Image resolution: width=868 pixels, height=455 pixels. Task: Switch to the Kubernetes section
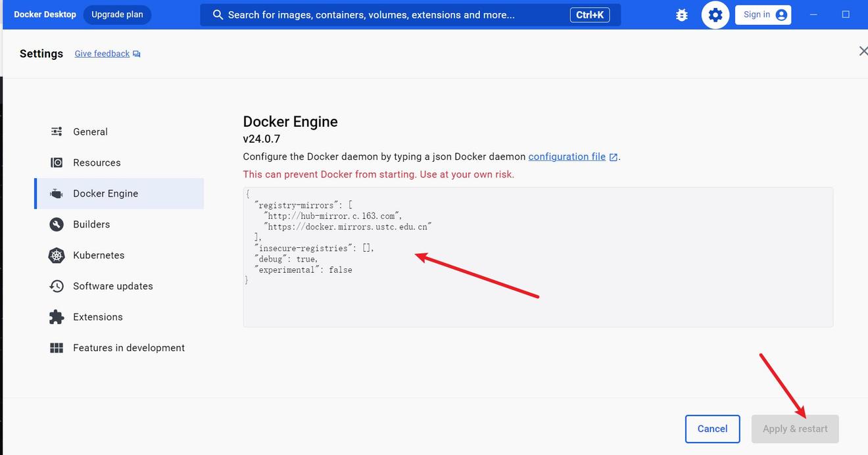pos(99,255)
